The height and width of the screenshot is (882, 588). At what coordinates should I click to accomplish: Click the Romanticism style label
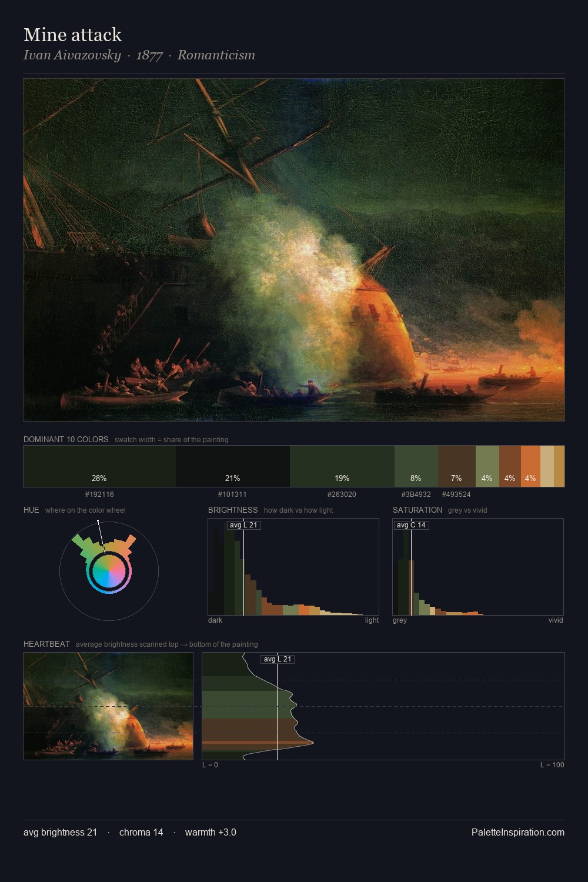[216, 55]
